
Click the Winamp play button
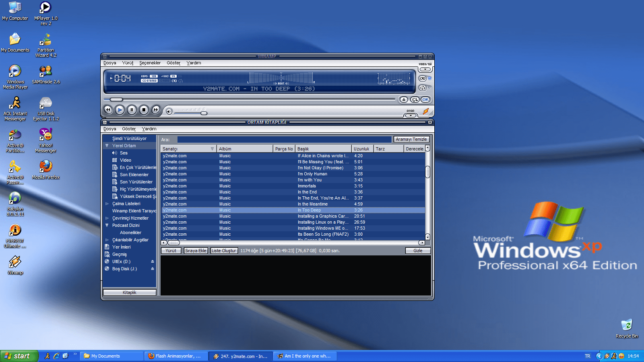point(120,109)
